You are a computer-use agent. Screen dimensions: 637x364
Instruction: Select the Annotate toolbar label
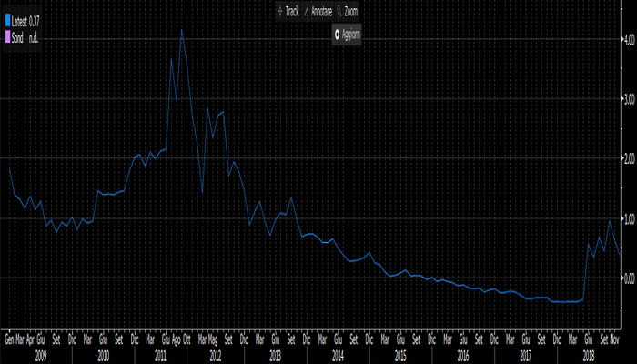(323, 12)
